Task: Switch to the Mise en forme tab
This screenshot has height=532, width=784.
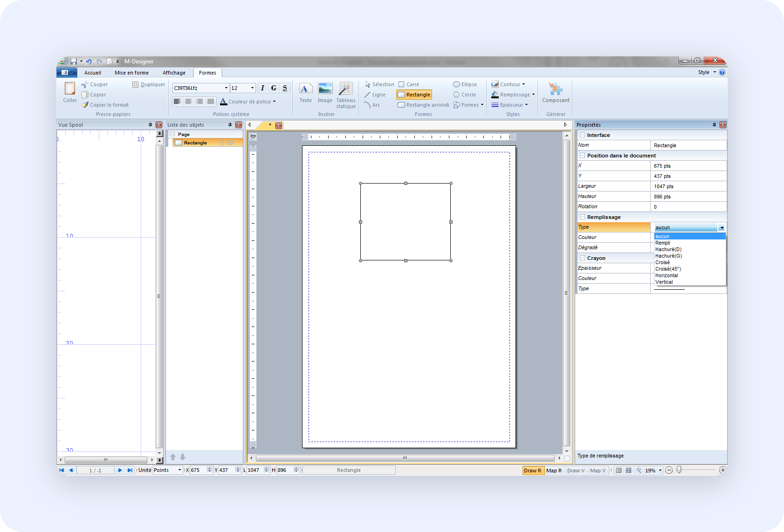Action: point(132,73)
